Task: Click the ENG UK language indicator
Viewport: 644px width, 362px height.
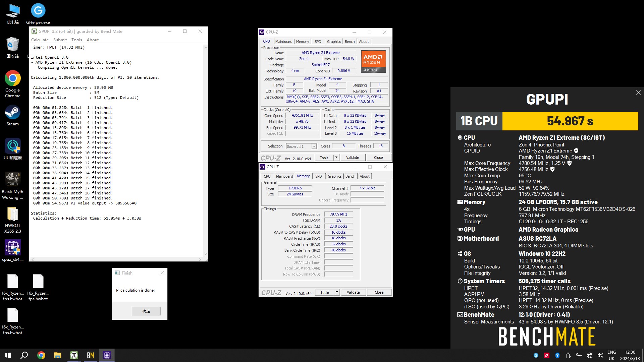Action: 612,355
